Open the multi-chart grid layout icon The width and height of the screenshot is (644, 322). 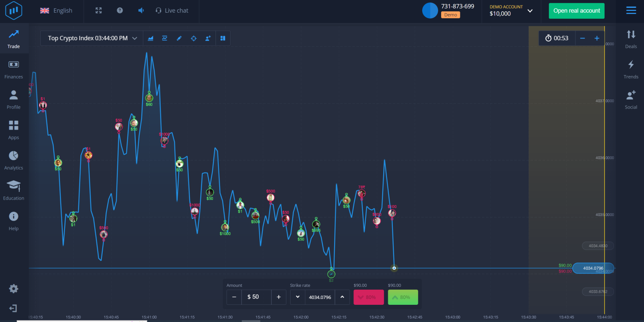tap(223, 38)
